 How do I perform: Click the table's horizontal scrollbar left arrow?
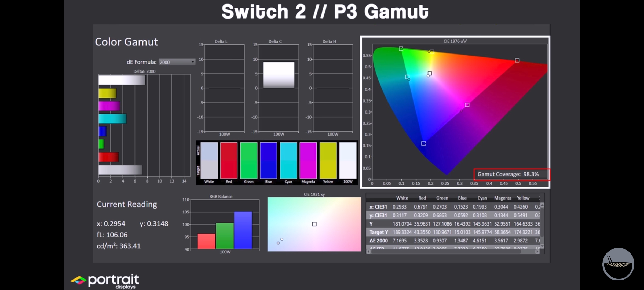[x=369, y=252]
